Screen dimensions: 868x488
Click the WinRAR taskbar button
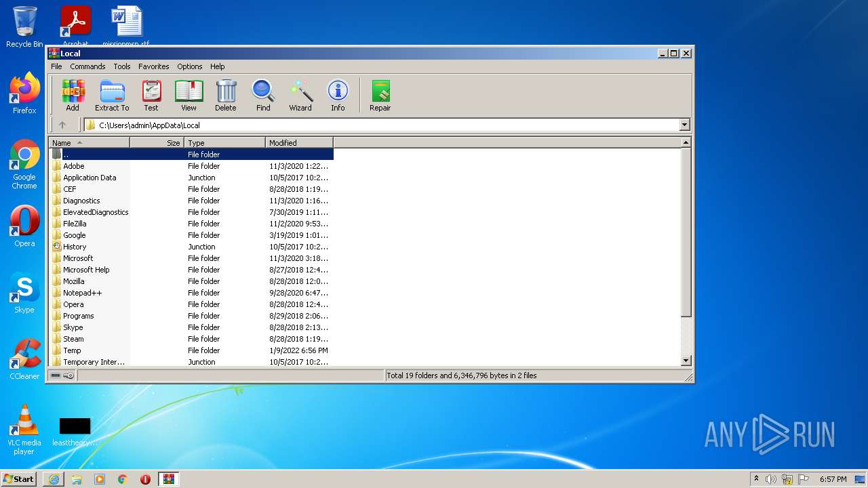[169, 479]
